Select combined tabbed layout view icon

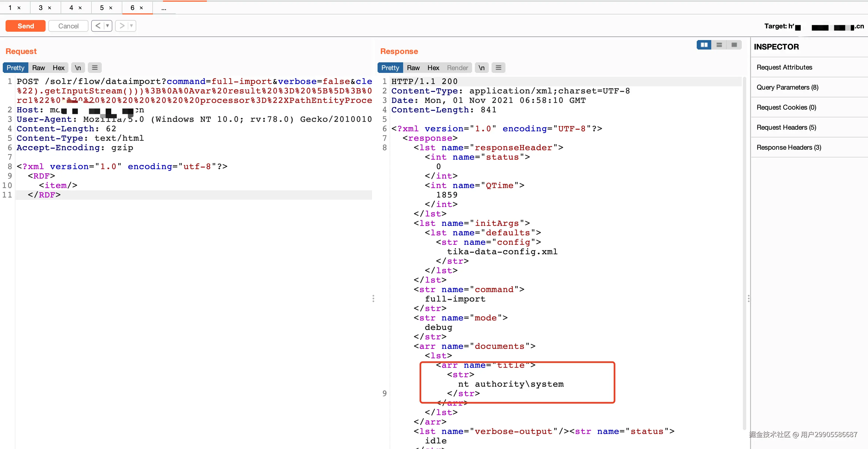[x=734, y=45]
